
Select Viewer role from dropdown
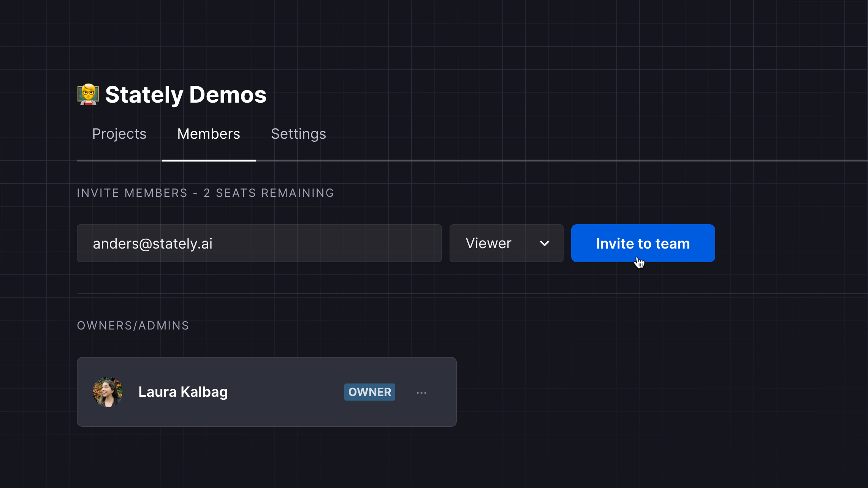506,243
